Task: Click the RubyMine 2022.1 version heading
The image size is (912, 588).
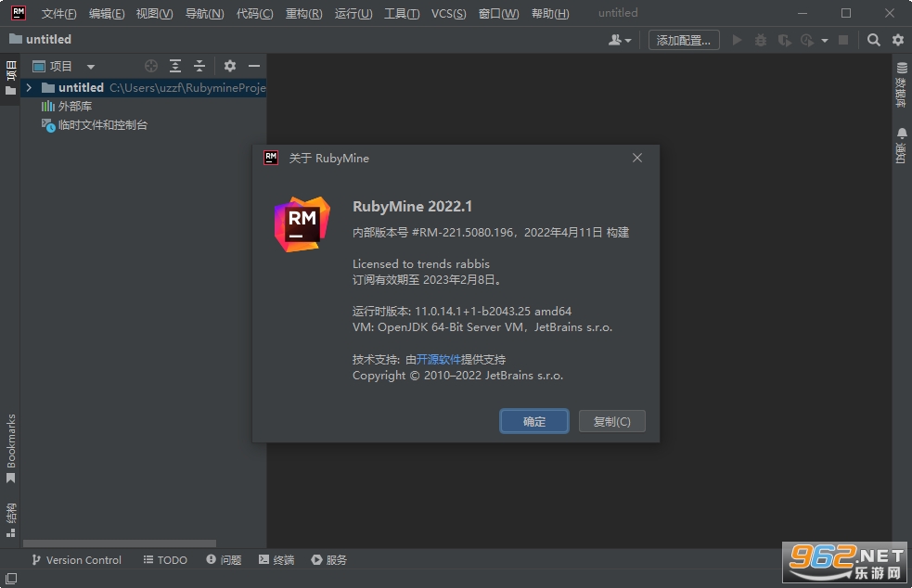Action: coord(412,207)
